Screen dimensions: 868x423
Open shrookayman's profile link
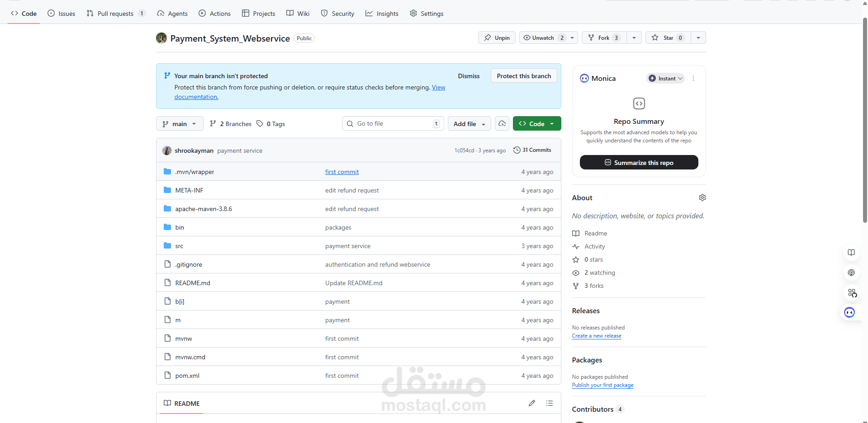click(194, 150)
